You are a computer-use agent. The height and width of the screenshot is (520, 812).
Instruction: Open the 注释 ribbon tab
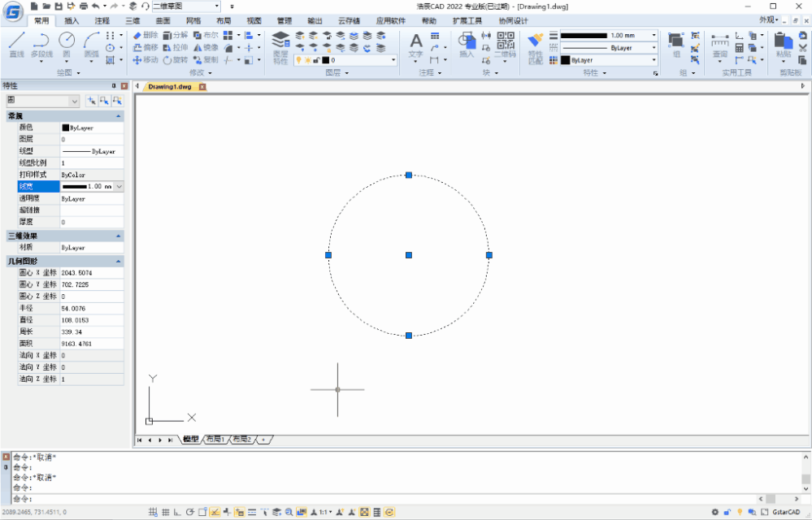[102, 20]
